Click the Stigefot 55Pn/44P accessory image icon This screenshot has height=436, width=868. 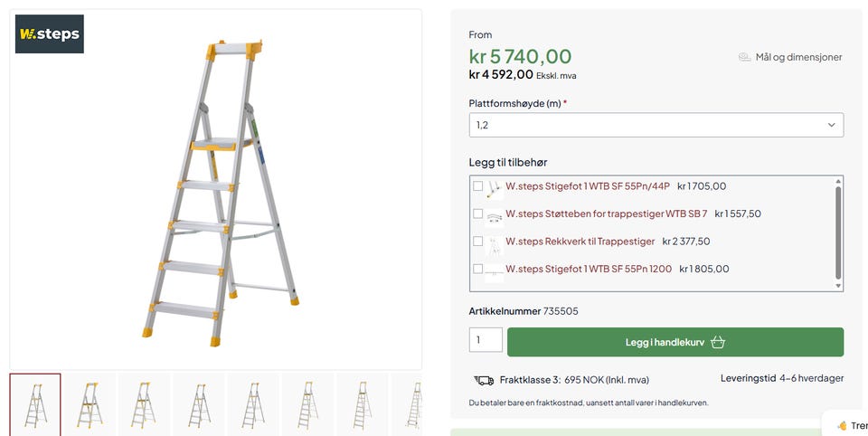(494, 189)
